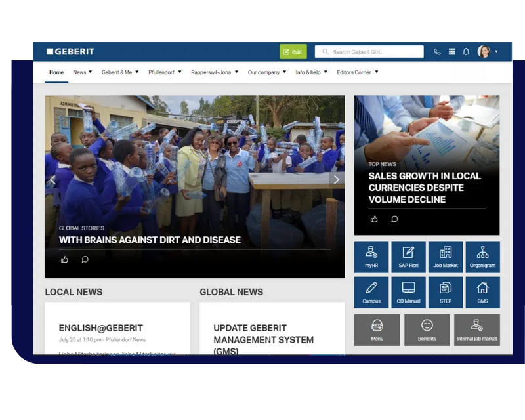Expand the News menu dropdown

coord(82,72)
